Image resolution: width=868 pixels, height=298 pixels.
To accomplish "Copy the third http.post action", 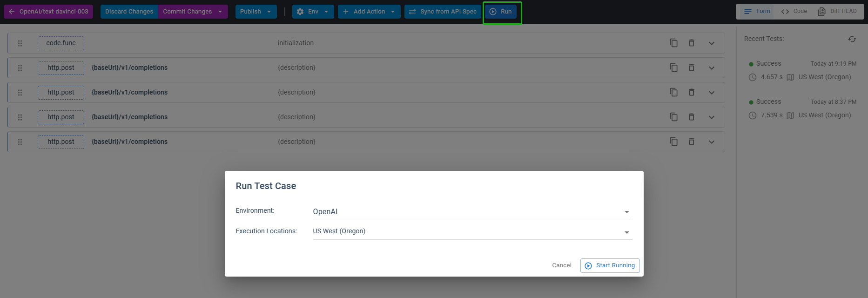I will click(x=673, y=117).
